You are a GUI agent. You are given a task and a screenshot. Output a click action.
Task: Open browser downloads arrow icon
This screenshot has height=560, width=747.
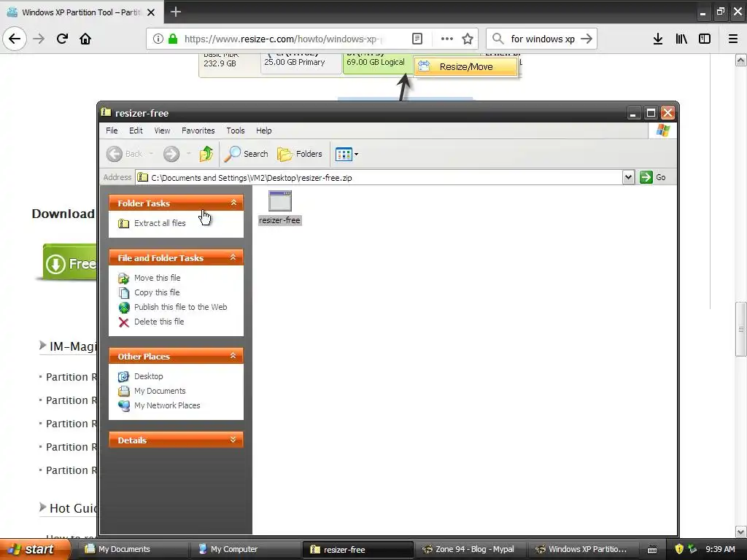click(x=657, y=39)
